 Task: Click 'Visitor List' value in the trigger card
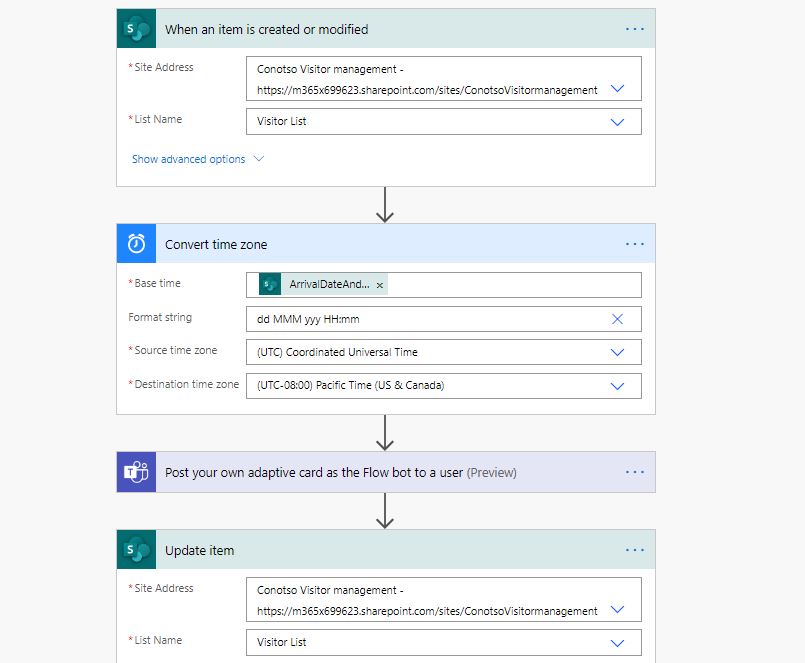tap(281, 122)
